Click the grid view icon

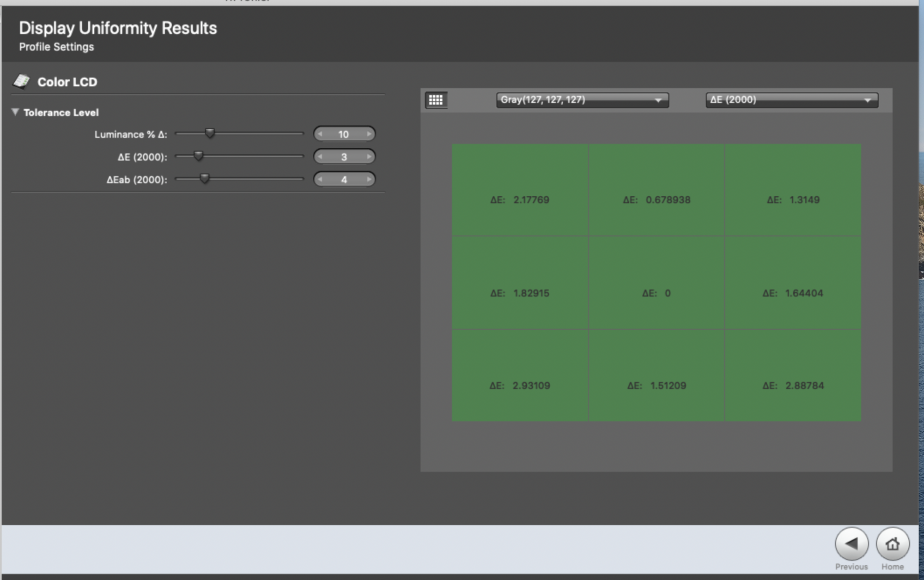pos(436,100)
